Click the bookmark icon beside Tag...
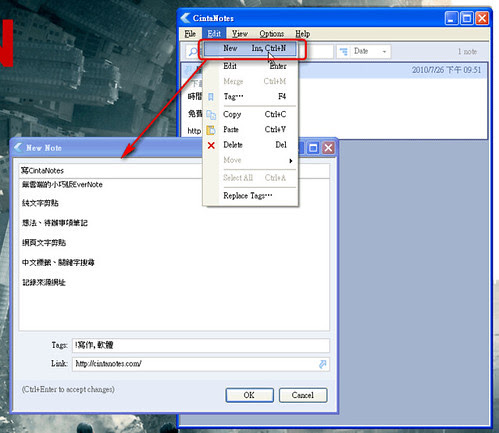Image resolution: width=499 pixels, height=433 pixels. [x=211, y=97]
